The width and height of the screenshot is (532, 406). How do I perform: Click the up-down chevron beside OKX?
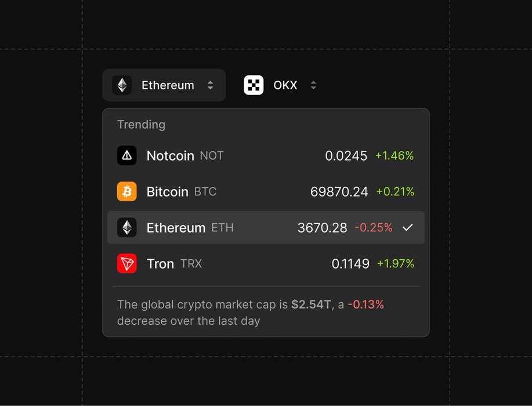313,85
